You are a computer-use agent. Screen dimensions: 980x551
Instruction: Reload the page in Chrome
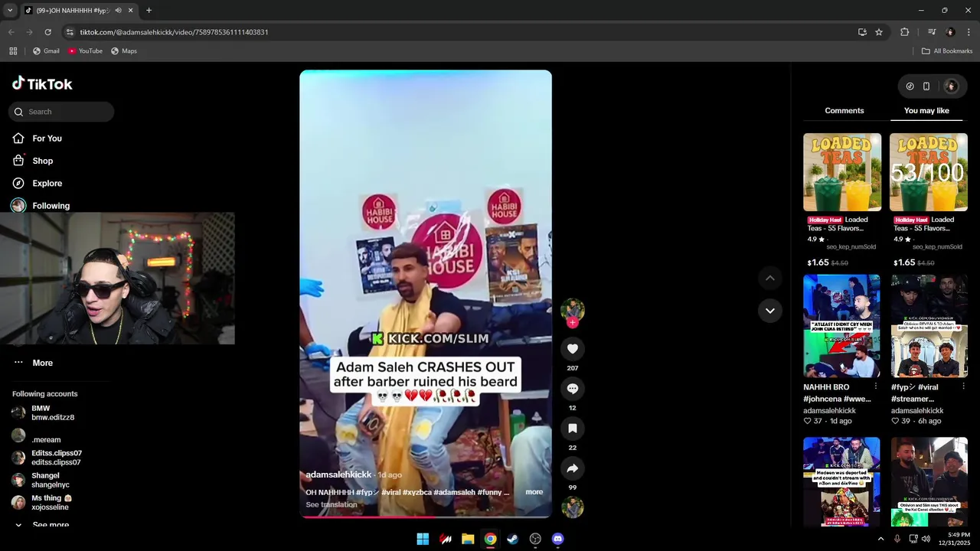click(x=47, y=32)
